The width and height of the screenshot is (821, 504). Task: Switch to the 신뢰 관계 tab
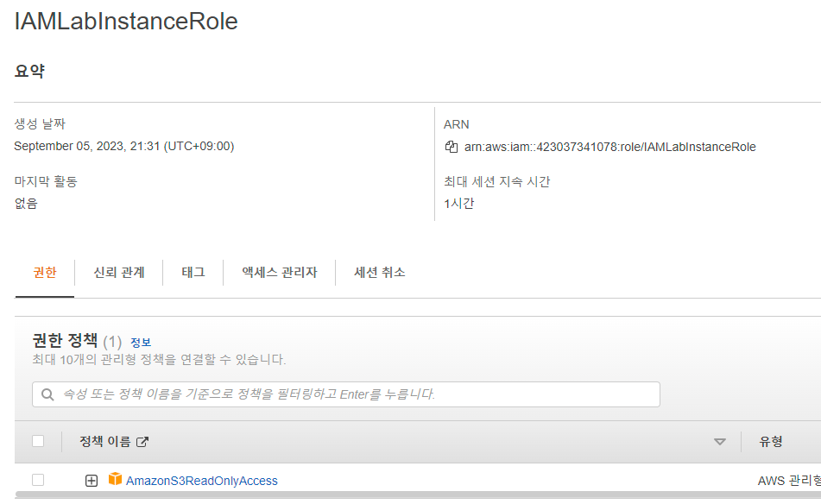[119, 272]
